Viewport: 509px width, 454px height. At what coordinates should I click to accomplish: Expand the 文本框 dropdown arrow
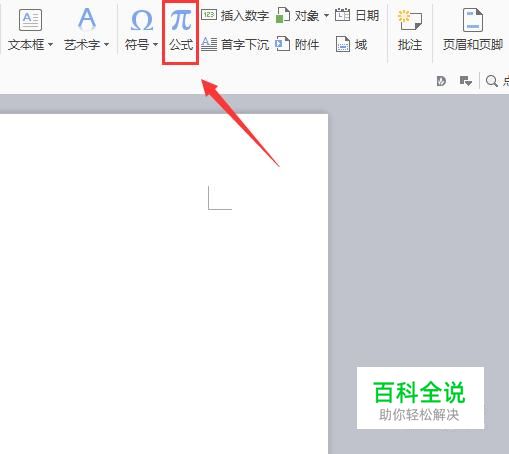pos(50,44)
